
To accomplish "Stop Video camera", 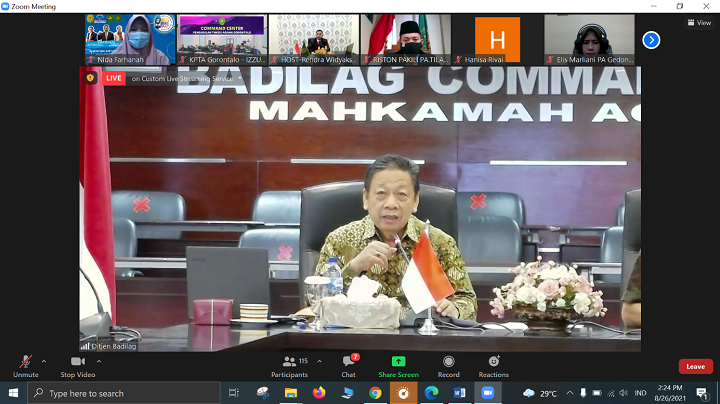I will tap(77, 363).
